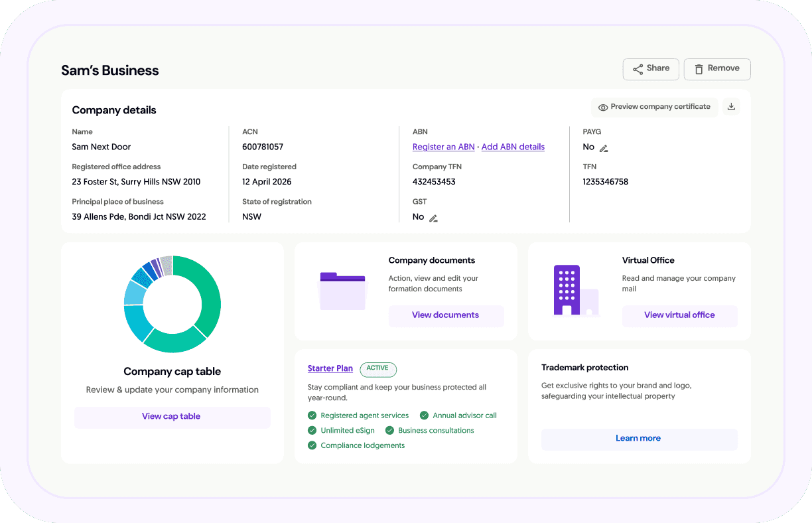Open the Add ABN details link

tap(513, 147)
